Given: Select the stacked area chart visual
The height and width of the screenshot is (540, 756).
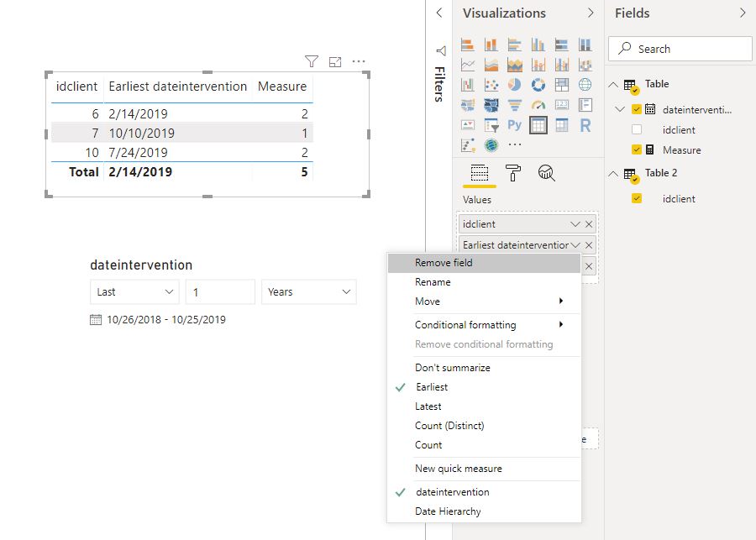Looking at the screenshot, I should (x=515, y=65).
